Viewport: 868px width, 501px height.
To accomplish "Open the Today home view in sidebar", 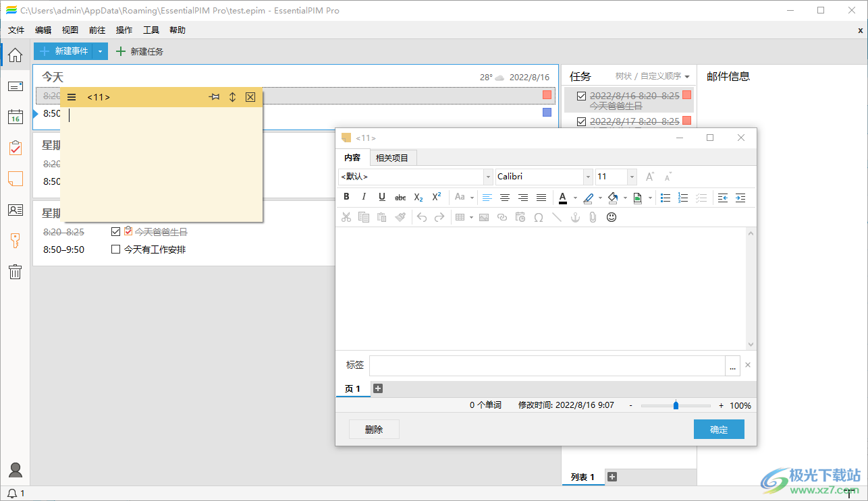I will click(x=15, y=55).
